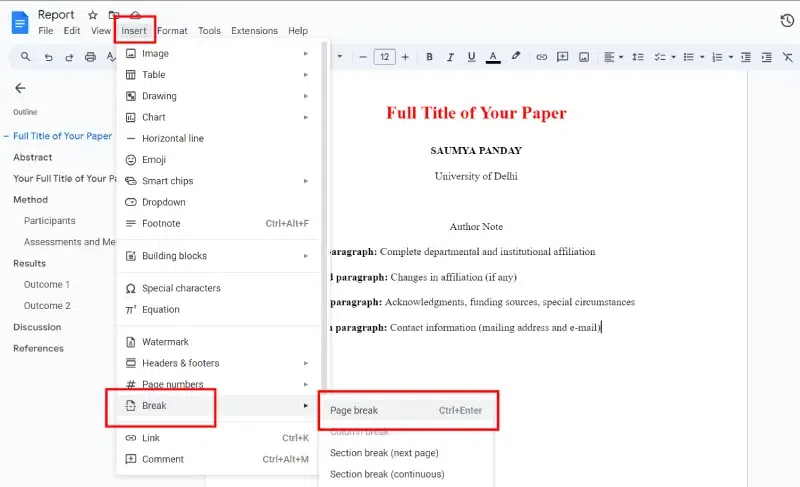The image size is (800, 487).
Task: Increase the indent
Action: point(766,57)
